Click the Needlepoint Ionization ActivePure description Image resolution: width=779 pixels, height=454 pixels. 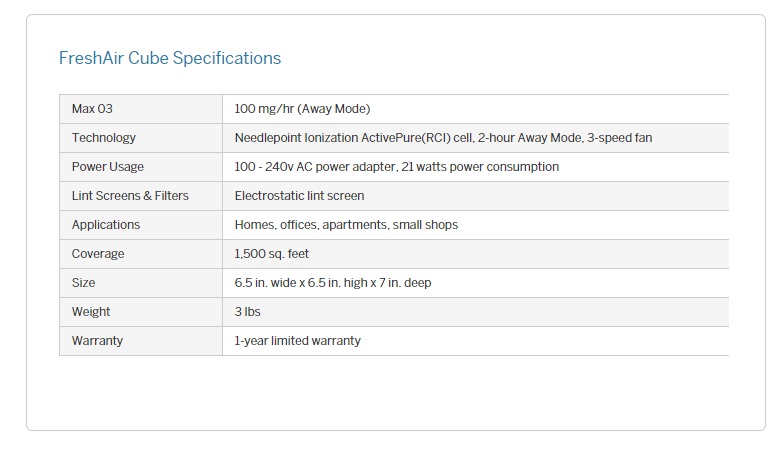pyautogui.click(x=443, y=138)
